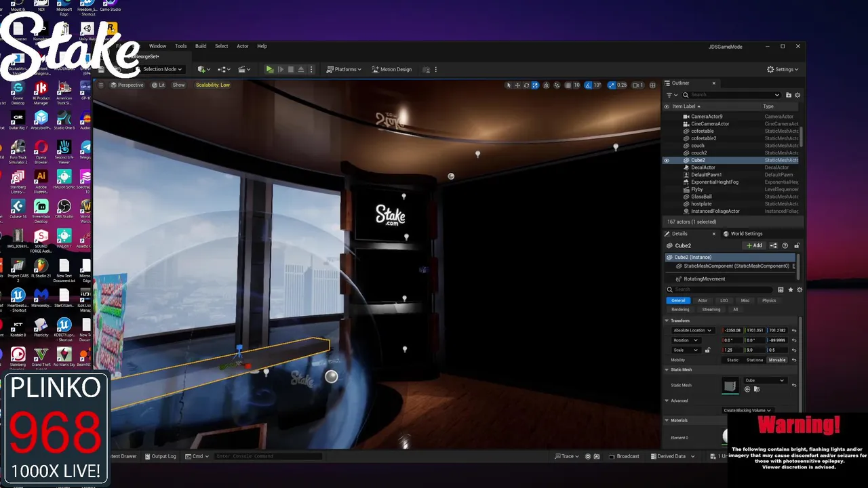Select DecalActor in the Outliner

pos(703,167)
